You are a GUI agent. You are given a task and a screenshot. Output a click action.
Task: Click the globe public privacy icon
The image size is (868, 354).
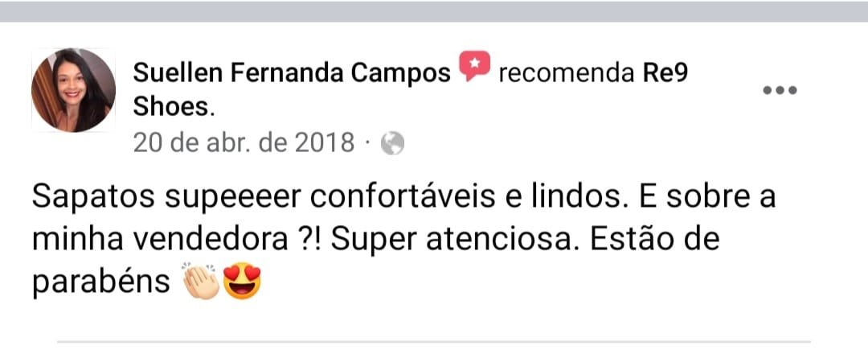(392, 143)
